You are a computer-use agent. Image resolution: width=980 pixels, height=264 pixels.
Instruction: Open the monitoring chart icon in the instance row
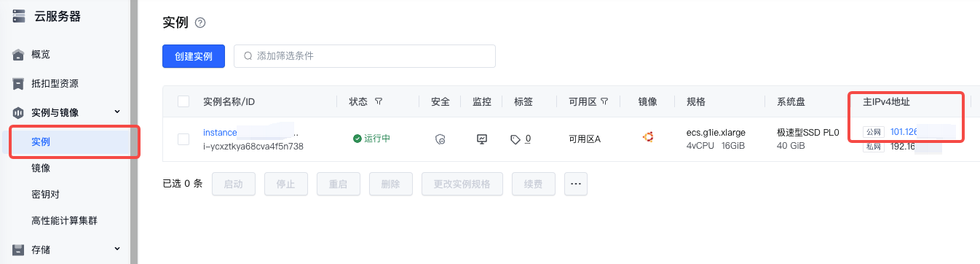click(481, 139)
